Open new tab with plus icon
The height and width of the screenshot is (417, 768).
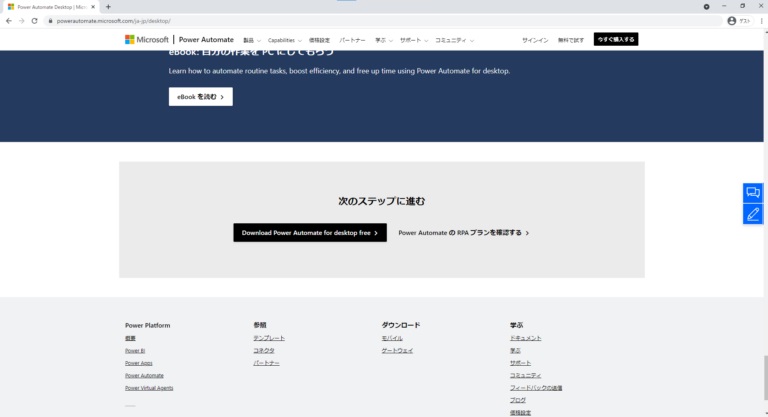pos(108,7)
